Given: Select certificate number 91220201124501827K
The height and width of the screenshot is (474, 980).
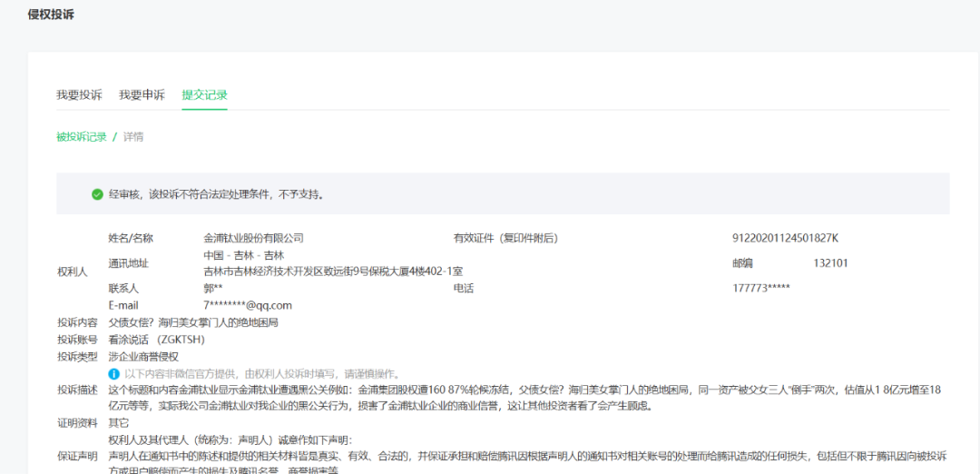Looking at the screenshot, I should click(785, 238).
